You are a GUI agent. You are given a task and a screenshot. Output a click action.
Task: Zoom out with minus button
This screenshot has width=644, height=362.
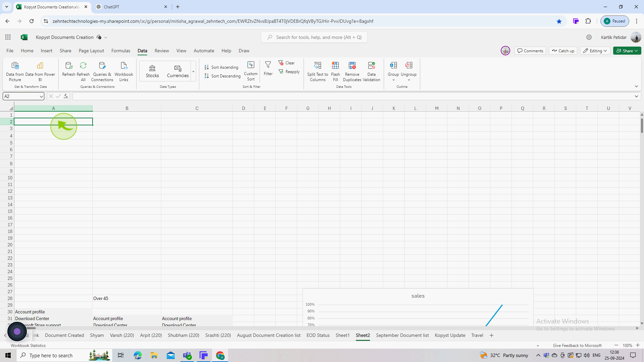coord(616,345)
